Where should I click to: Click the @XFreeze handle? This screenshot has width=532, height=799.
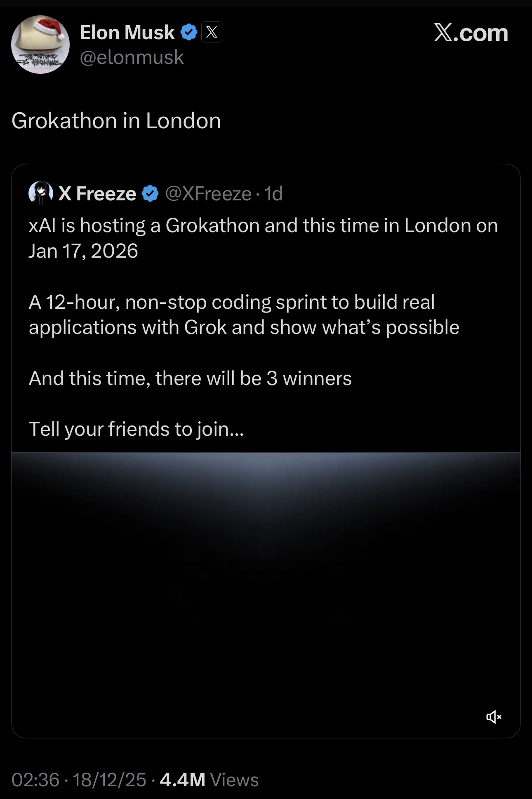coord(208,193)
